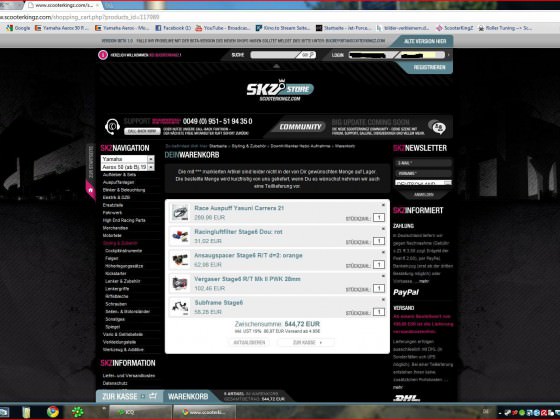This screenshot has height=420, width=560.
Task: Click the community chat bubble icon
Action: (x=438, y=127)
